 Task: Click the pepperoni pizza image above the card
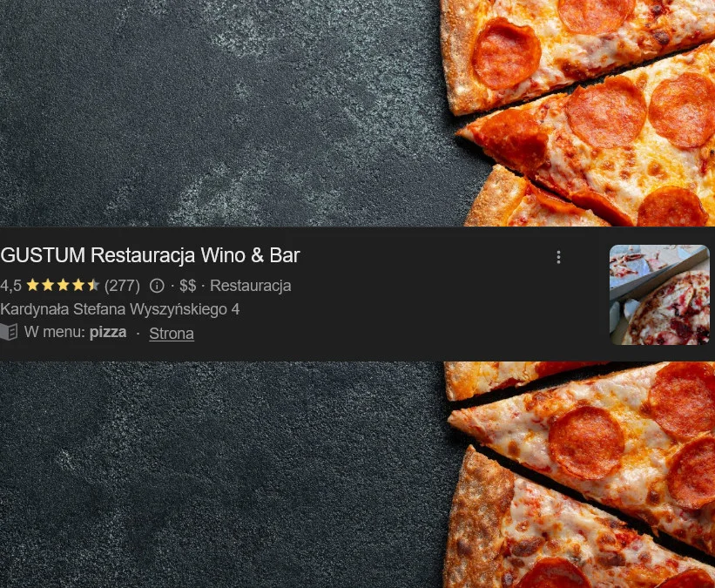click(x=577, y=113)
